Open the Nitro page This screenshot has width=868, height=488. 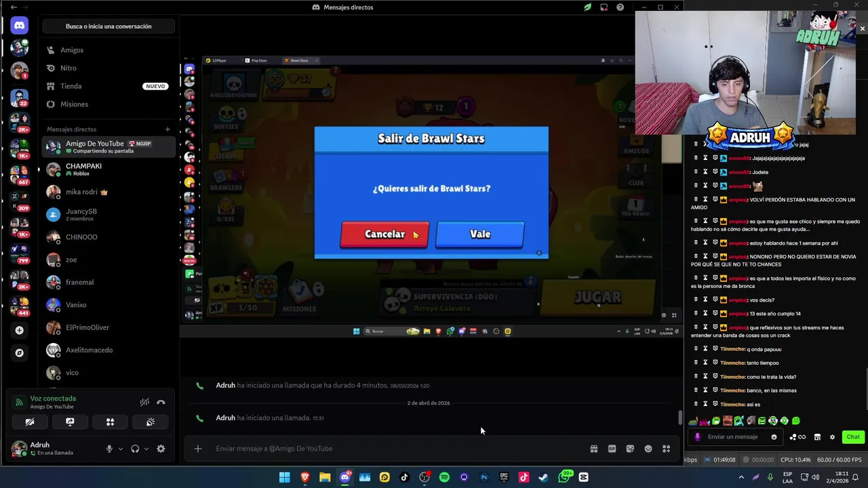(x=108, y=68)
